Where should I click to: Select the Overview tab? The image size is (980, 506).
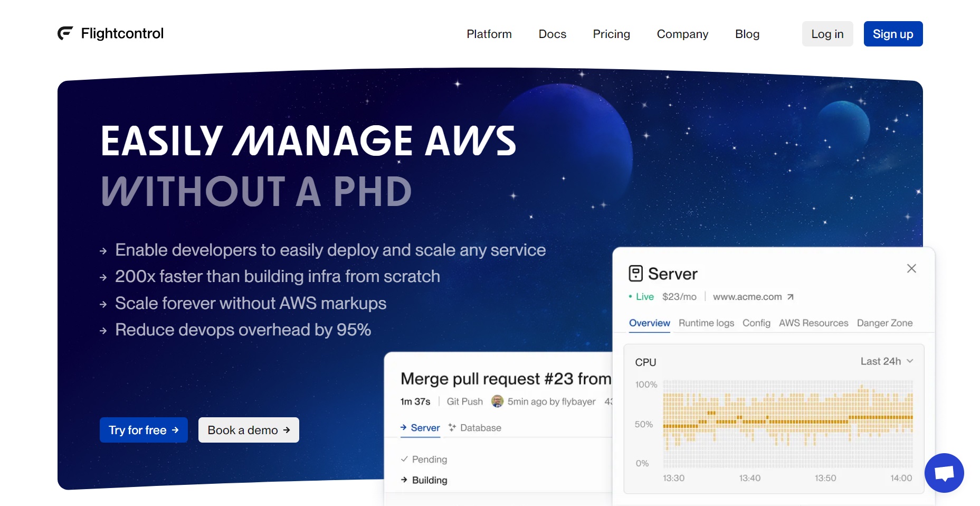649,323
